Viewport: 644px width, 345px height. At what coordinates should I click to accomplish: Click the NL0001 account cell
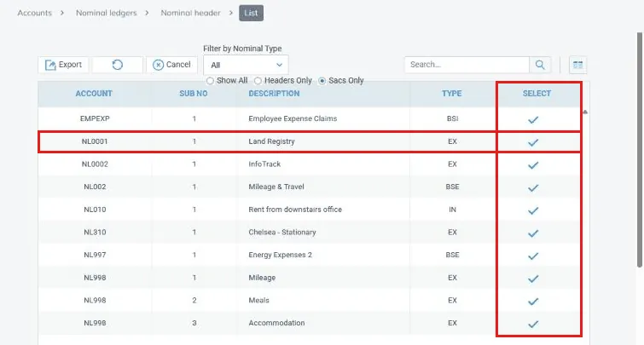[x=95, y=141]
